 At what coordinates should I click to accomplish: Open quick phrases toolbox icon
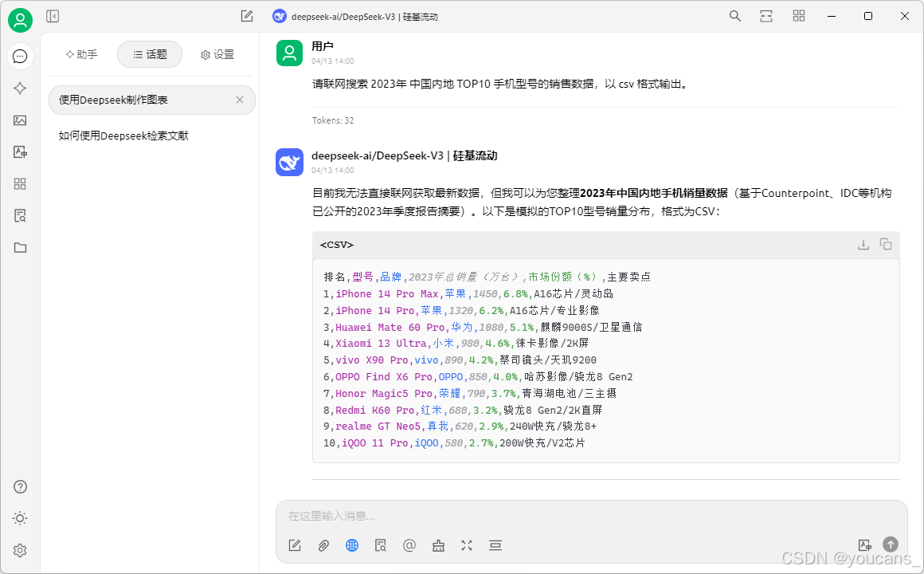tap(438, 545)
